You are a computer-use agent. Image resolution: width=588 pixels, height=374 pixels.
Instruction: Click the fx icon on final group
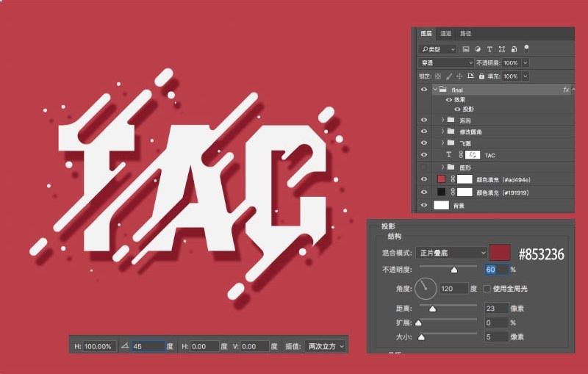pos(566,90)
